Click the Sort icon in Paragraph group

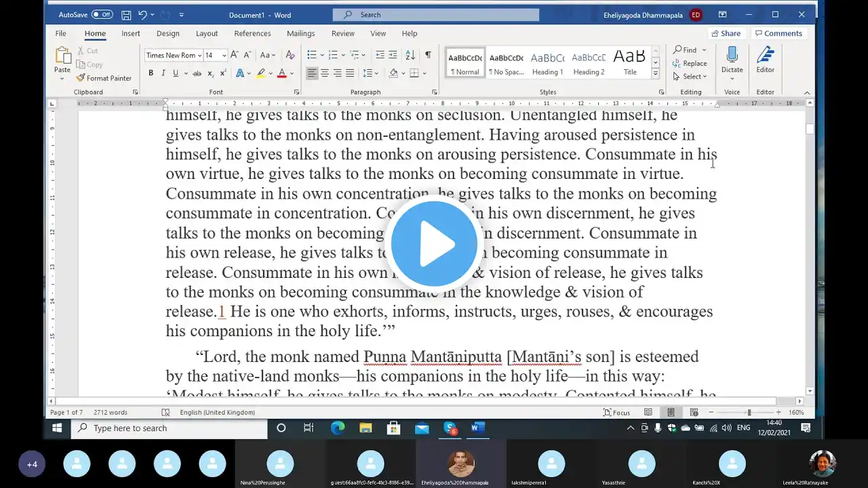(410, 55)
